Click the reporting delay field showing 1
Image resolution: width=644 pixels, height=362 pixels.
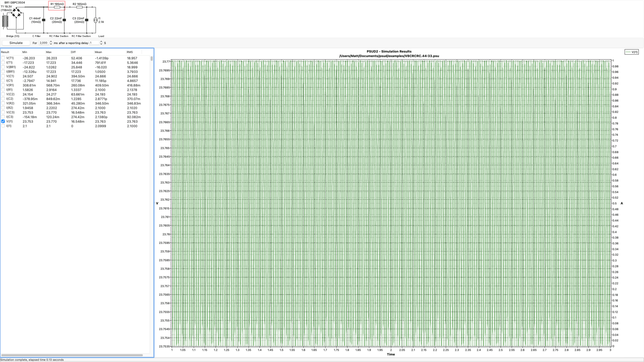click(94, 43)
